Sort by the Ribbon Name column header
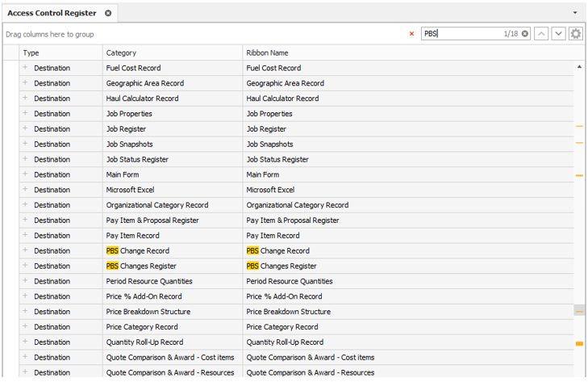 323,52
